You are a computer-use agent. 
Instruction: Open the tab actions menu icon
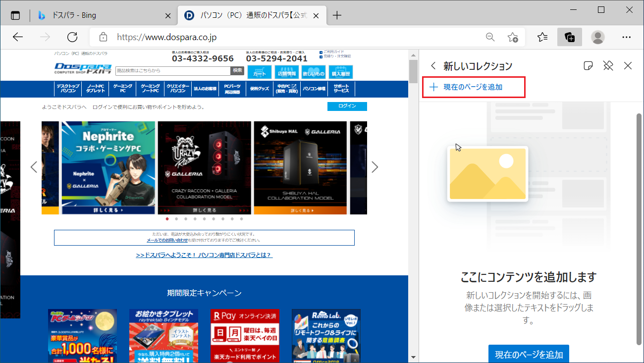pyautogui.click(x=15, y=15)
